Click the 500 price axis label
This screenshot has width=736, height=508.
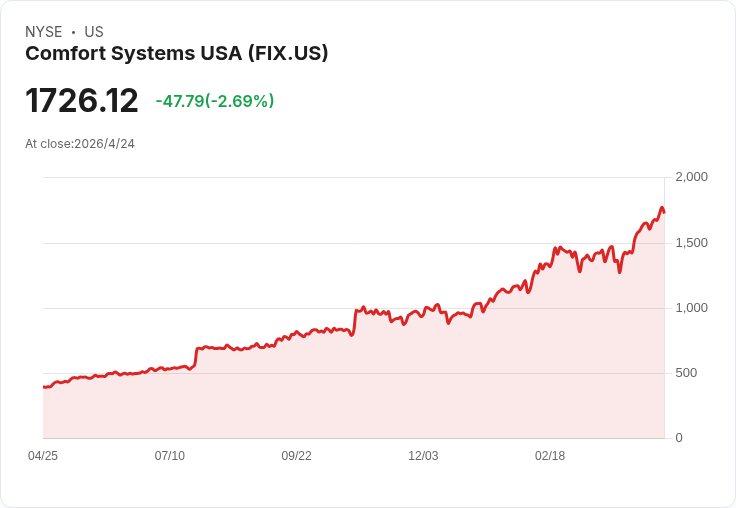click(686, 373)
